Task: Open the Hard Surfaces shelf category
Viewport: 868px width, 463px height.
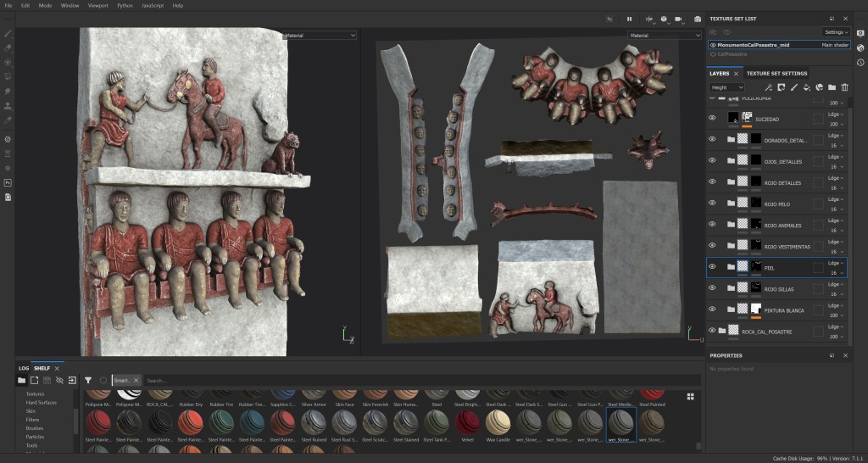Action: (x=41, y=402)
